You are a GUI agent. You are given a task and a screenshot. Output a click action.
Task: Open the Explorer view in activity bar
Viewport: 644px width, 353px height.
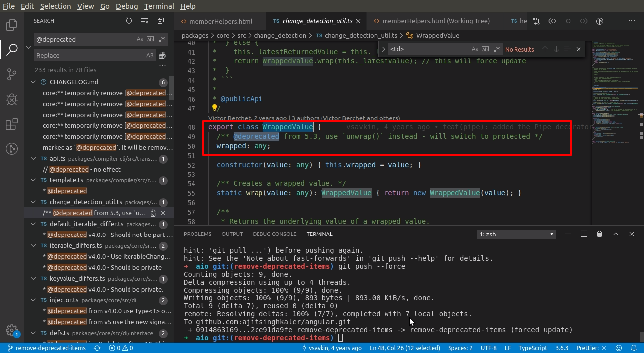click(x=12, y=24)
